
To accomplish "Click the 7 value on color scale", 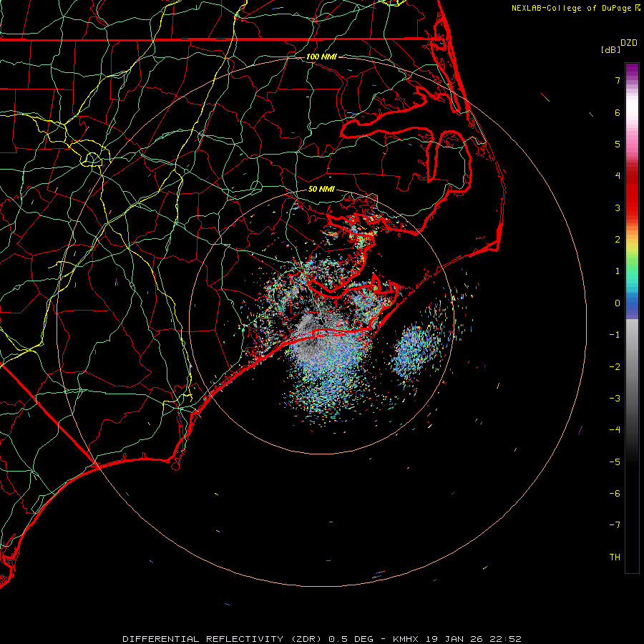I will [618, 80].
